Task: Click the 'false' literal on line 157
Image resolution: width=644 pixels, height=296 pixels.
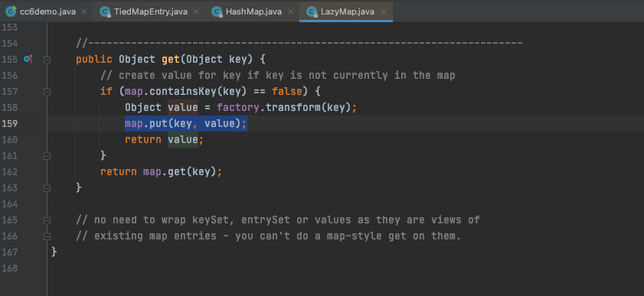Action: click(x=287, y=92)
